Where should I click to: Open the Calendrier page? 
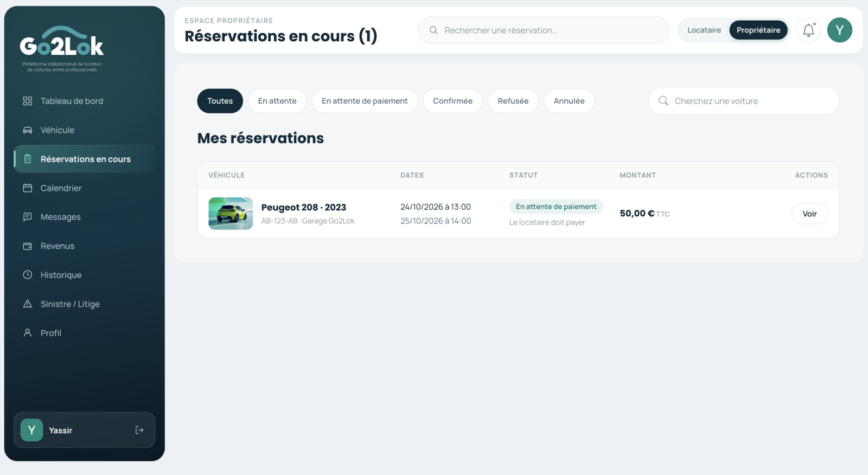84,188
